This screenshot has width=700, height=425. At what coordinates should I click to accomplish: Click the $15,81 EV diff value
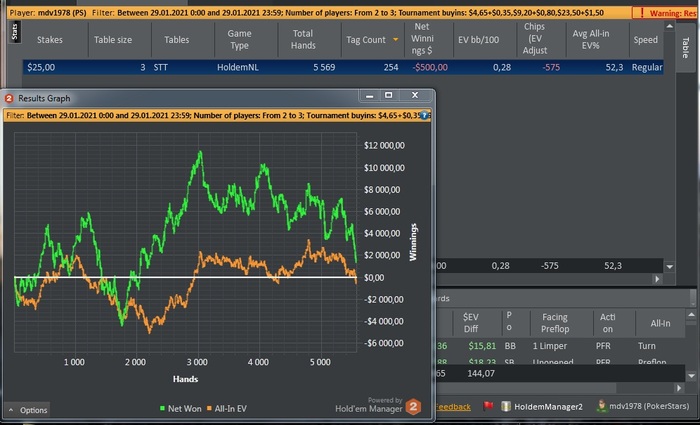click(482, 346)
